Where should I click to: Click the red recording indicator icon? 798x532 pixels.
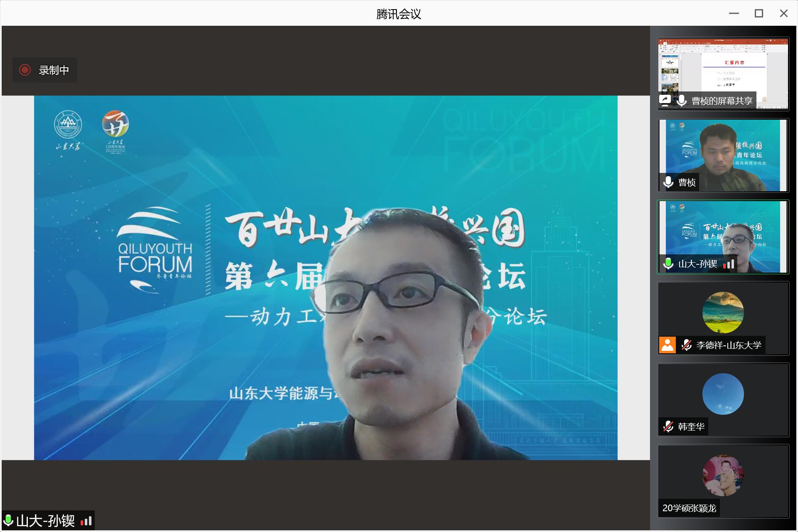pos(25,70)
